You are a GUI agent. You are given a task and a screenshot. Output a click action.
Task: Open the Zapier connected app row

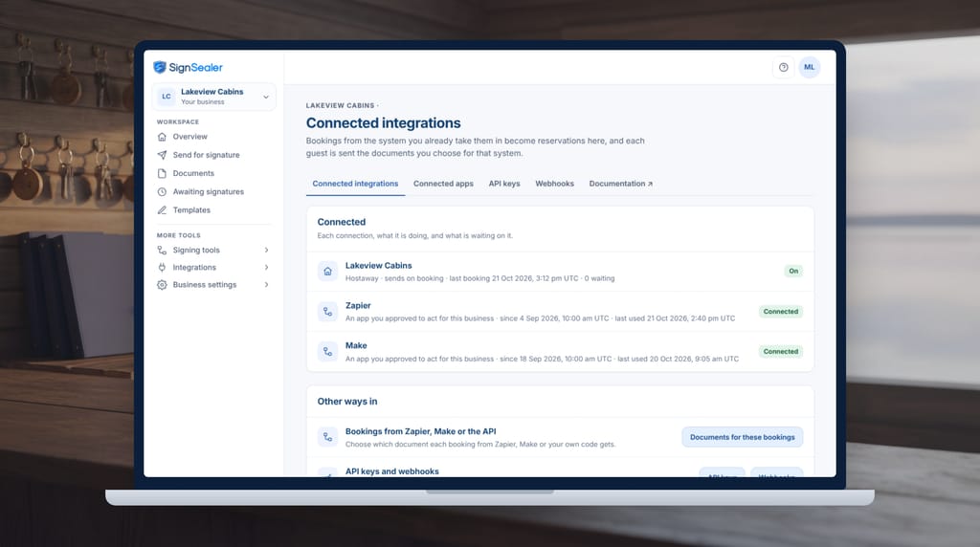tap(560, 312)
